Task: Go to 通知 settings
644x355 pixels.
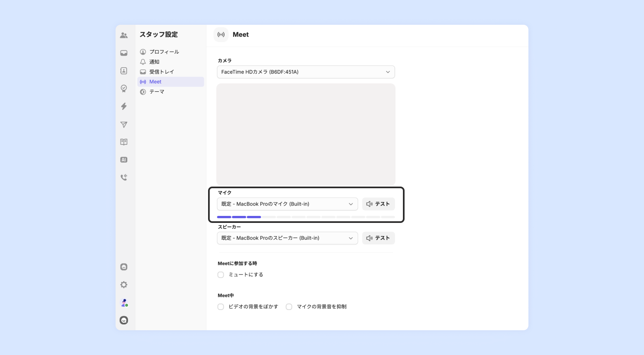Action: click(170, 62)
